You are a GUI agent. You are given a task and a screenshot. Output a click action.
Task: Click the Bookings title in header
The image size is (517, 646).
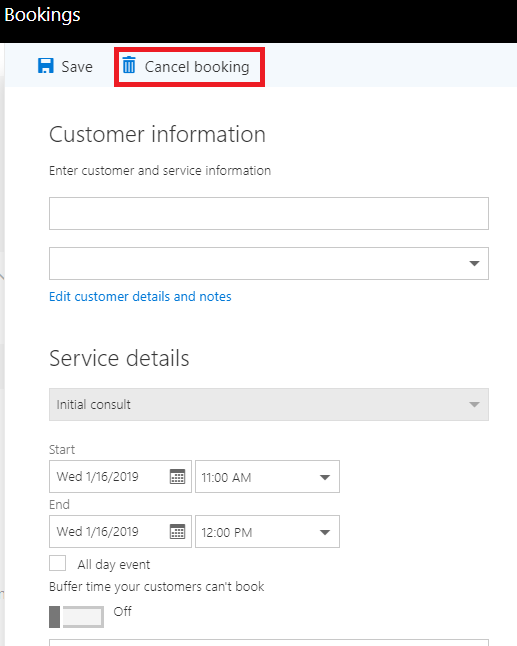pyautogui.click(x=42, y=16)
